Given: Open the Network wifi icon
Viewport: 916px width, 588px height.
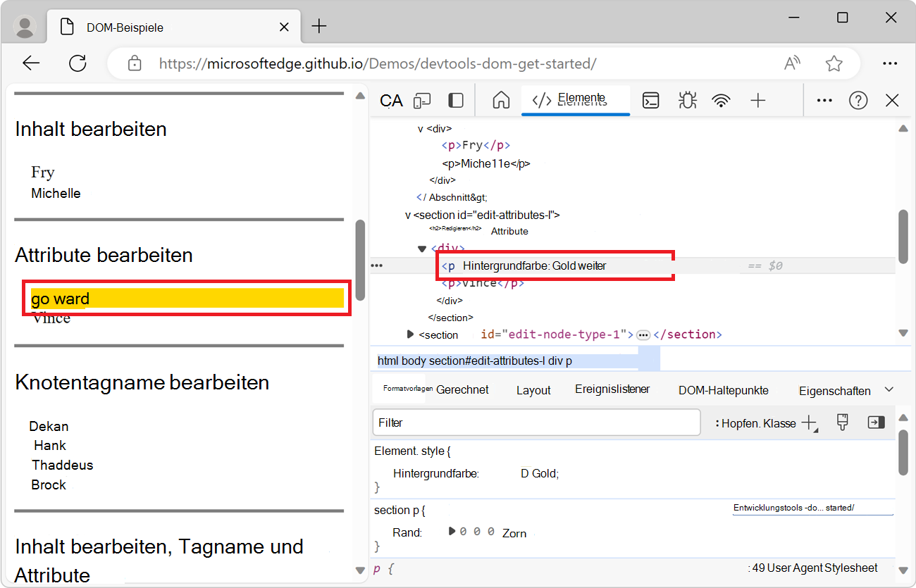Looking at the screenshot, I should coord(721,101).
